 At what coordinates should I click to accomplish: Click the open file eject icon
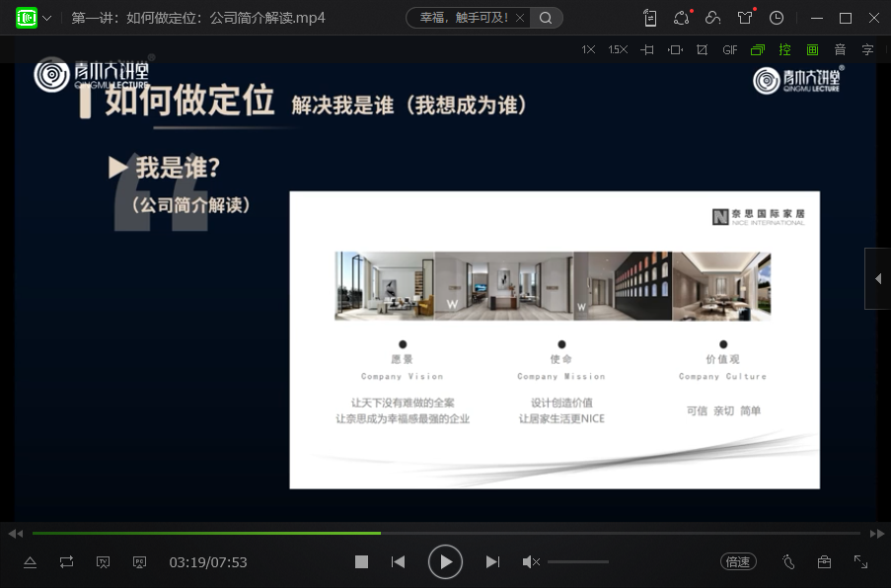click(x=31, y=562)
